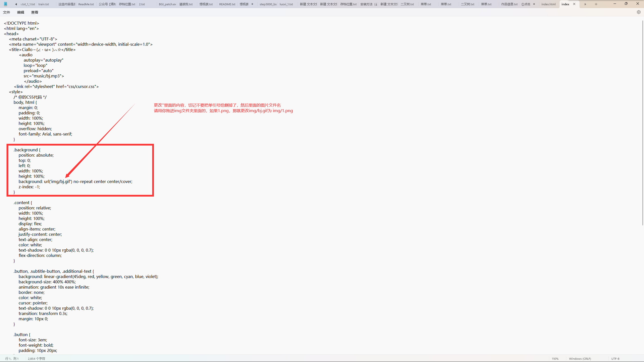
Task: Close the active index tab
Action: point(574,4)
